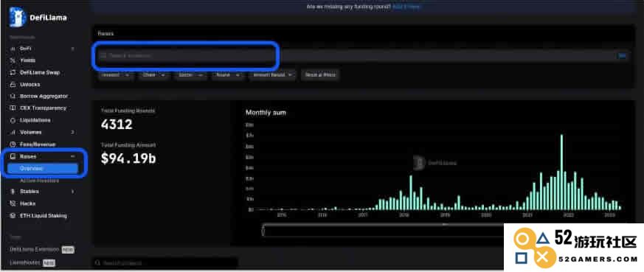
Task: Select Active Investors under Raises
Action: 39,181
